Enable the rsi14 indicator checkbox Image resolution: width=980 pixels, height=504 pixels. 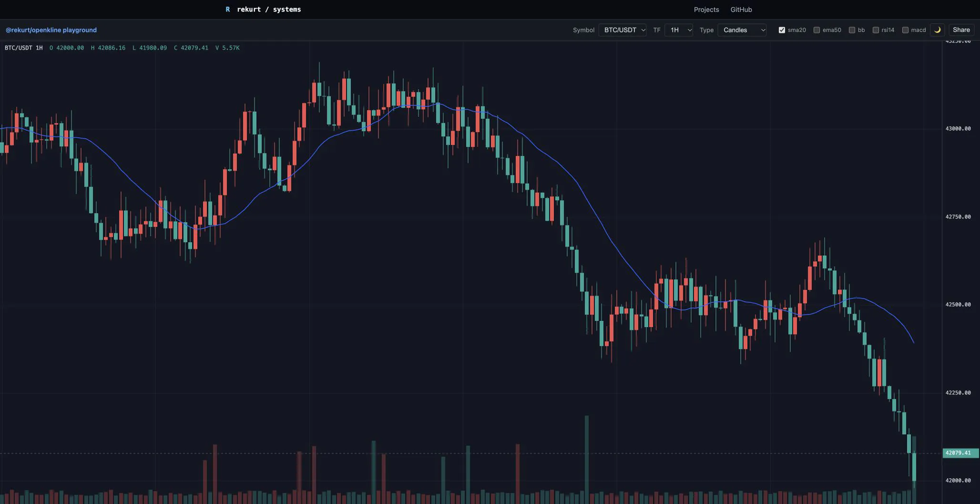pos(876,30)
